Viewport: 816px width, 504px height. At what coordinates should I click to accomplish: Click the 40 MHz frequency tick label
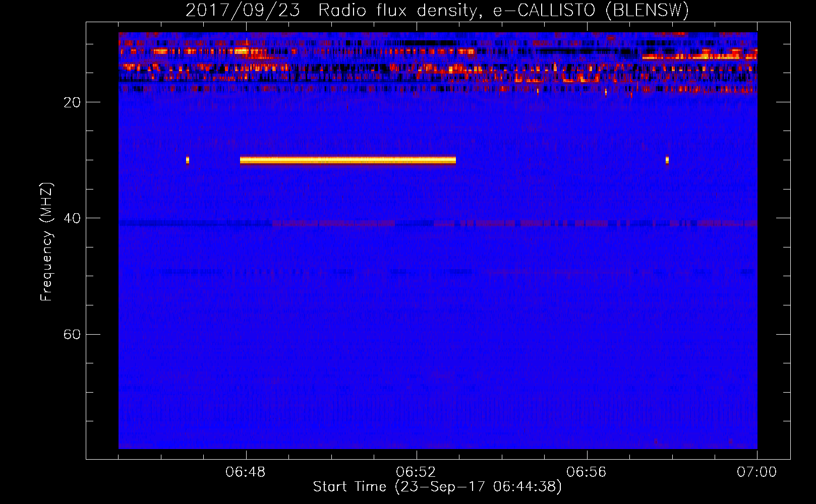tap(72, 218)
